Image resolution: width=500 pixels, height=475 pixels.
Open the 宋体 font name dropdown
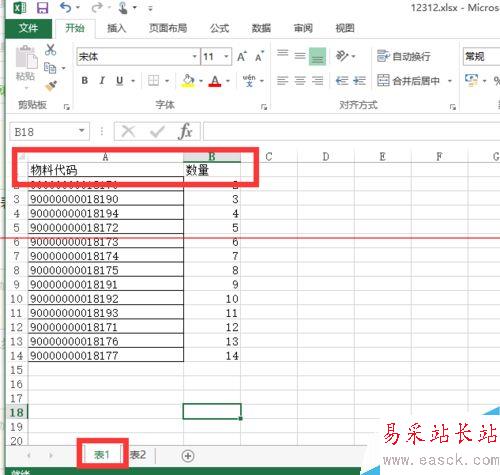(x=195, y=56)
